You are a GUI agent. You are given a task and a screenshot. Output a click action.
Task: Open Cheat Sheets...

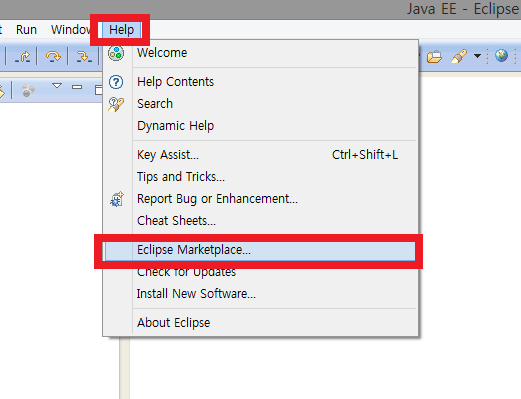coord(260,221)
